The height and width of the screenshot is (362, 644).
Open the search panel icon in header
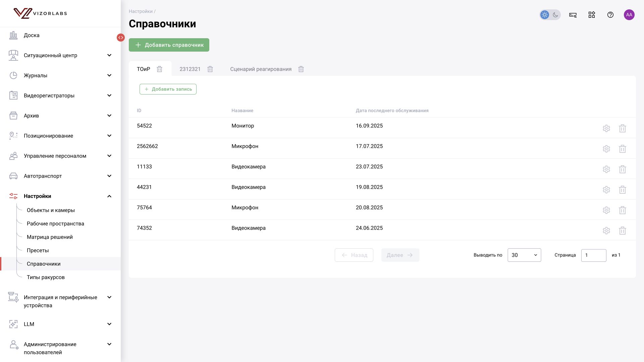pos(573,15)
